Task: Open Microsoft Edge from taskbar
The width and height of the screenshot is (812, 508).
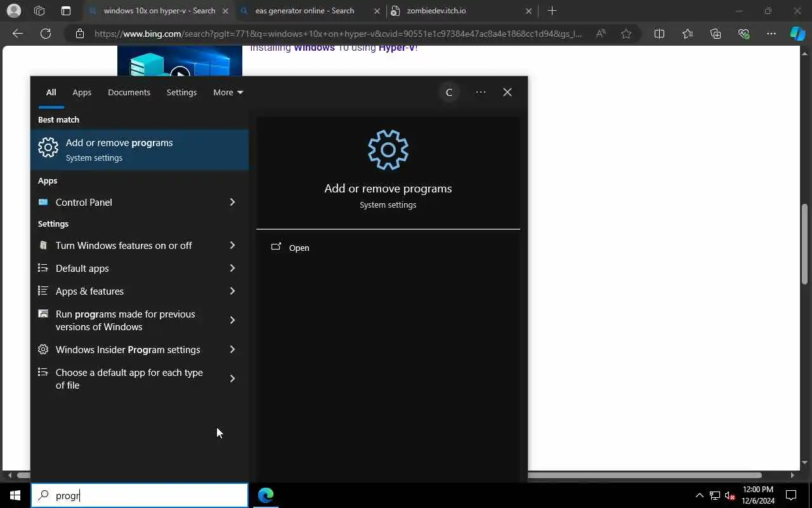Action: [266, 495]
